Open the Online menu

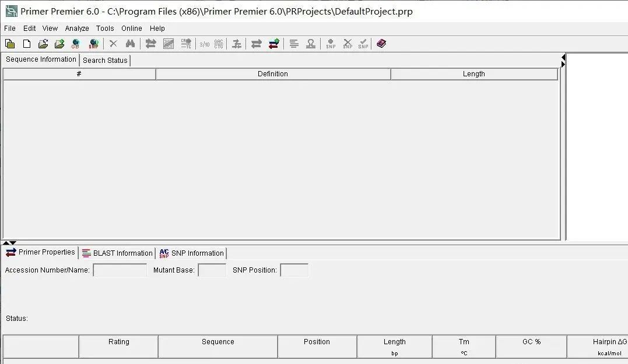132,29
